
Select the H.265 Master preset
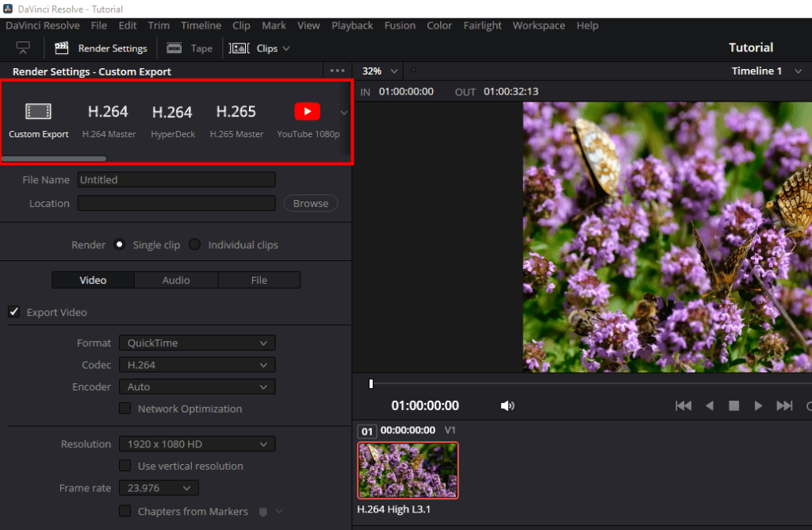point(236,119)
